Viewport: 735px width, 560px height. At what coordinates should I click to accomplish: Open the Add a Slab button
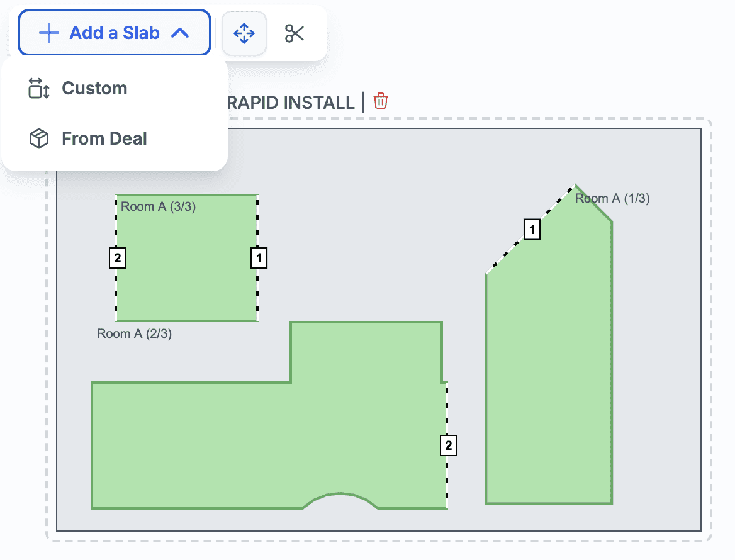click(115, 33)
